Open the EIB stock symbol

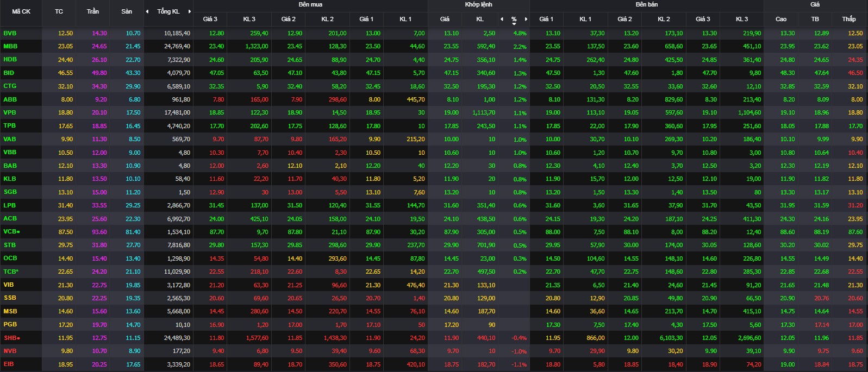(9, 364)
